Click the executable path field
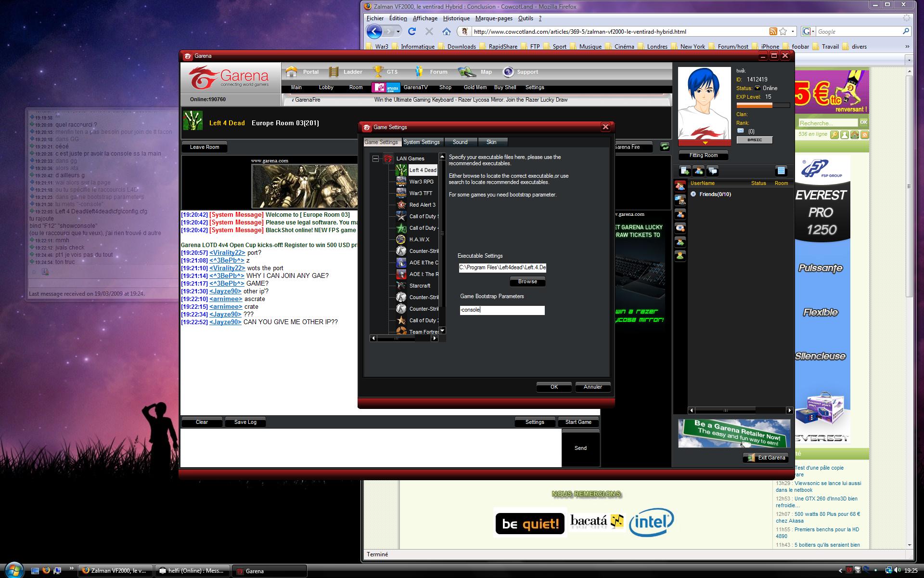Viewport: 924px width, 578px height. [502, 267]
